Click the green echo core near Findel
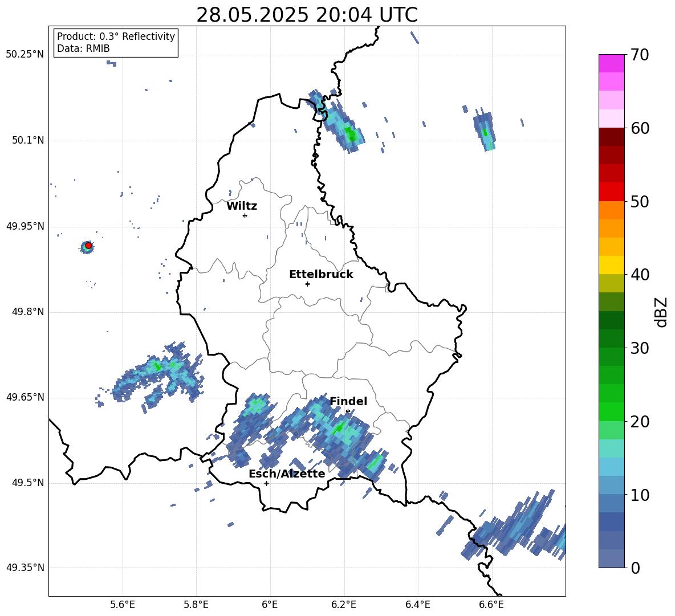Screen dimensions: 675x616 [339, 427]
